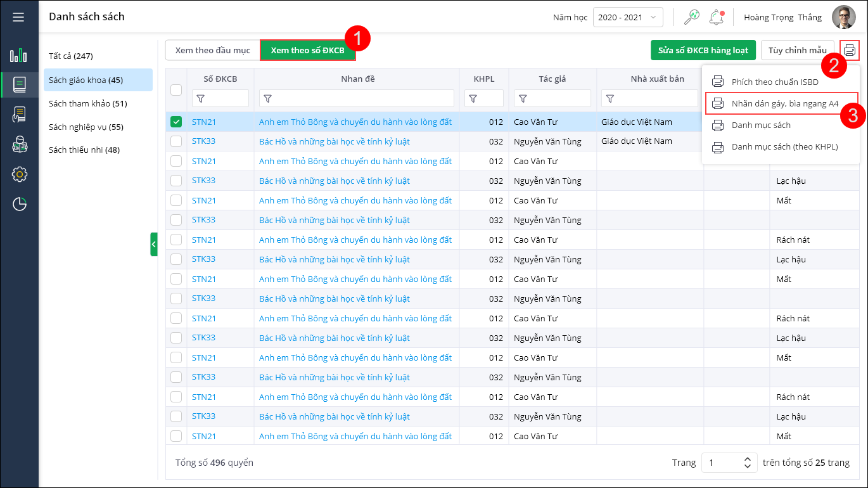Click the filter icon under KHPL
Viewport: 868px width, 488px height.
(x=473, y=99)
